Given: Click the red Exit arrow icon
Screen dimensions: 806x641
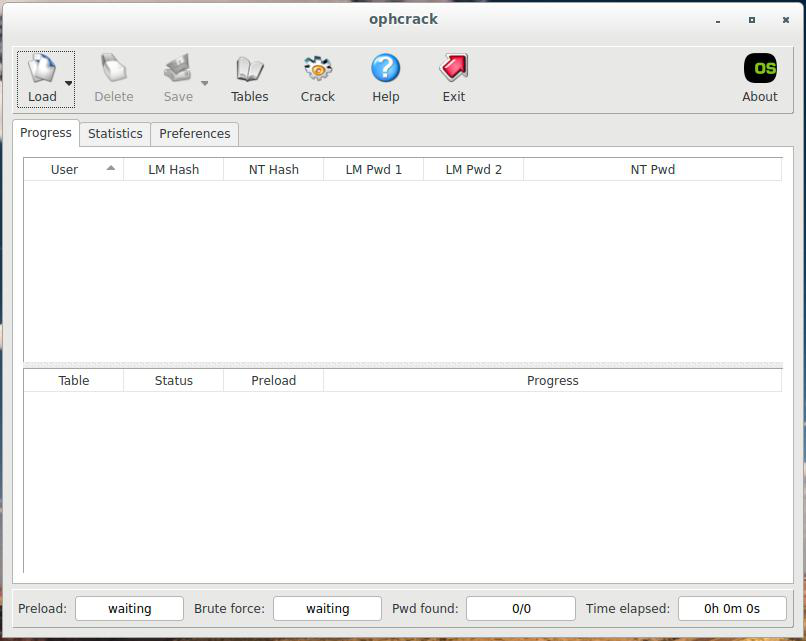Looking at the screenshot, I should [x=454, y=70].
